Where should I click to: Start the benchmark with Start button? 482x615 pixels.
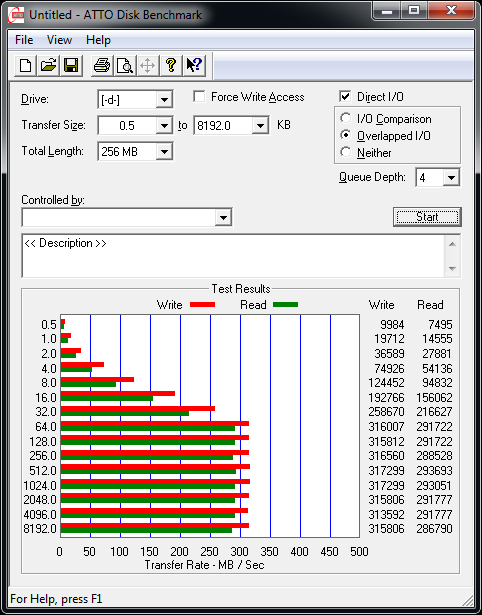(x=427, y=217)
